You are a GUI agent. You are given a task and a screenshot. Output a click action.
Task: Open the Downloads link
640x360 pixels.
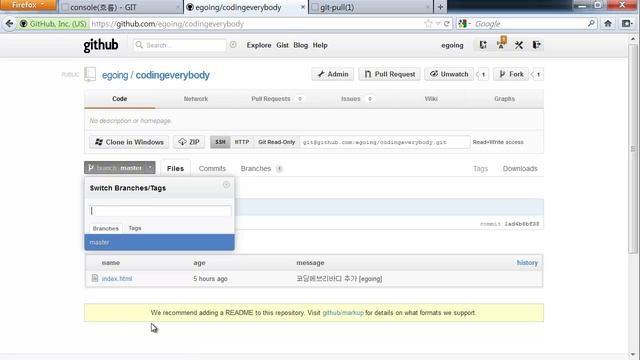click(x=520, y=169)
